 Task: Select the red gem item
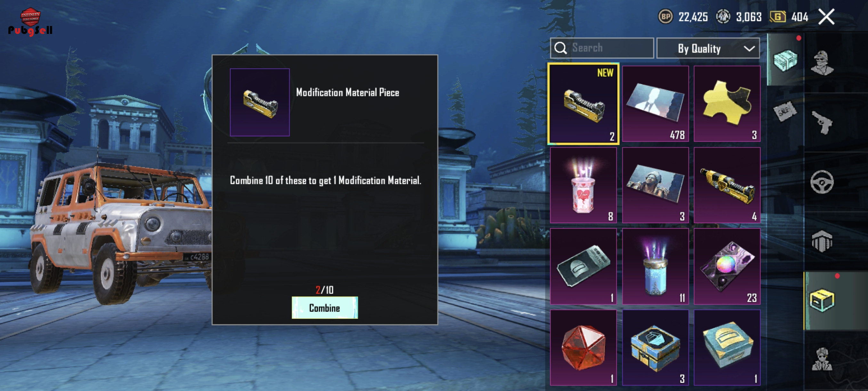coord(583,347)
